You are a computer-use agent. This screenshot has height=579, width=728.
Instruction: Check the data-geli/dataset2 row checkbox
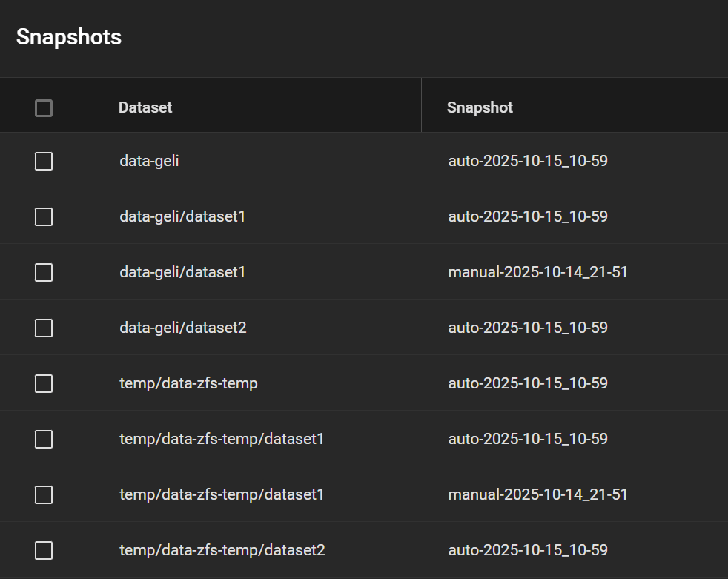coord(44,328)
